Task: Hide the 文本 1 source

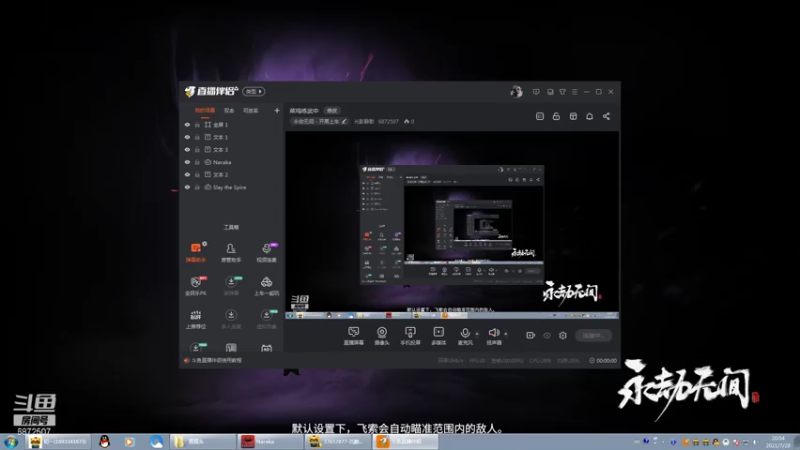Action: click(x=187, y=137)
